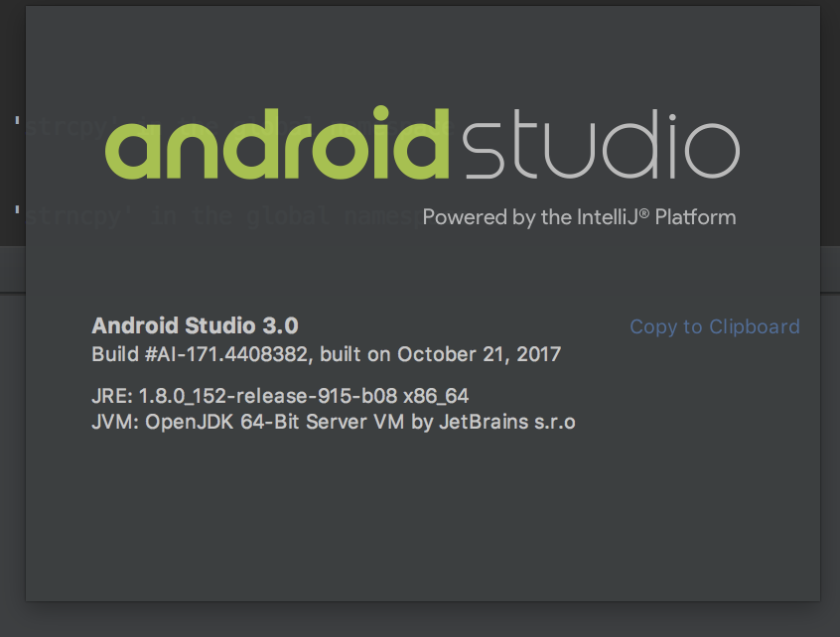The image size is (840, 637).
Task: Click the JetBrains s.r.o text
Action: (x=506, y=422)
